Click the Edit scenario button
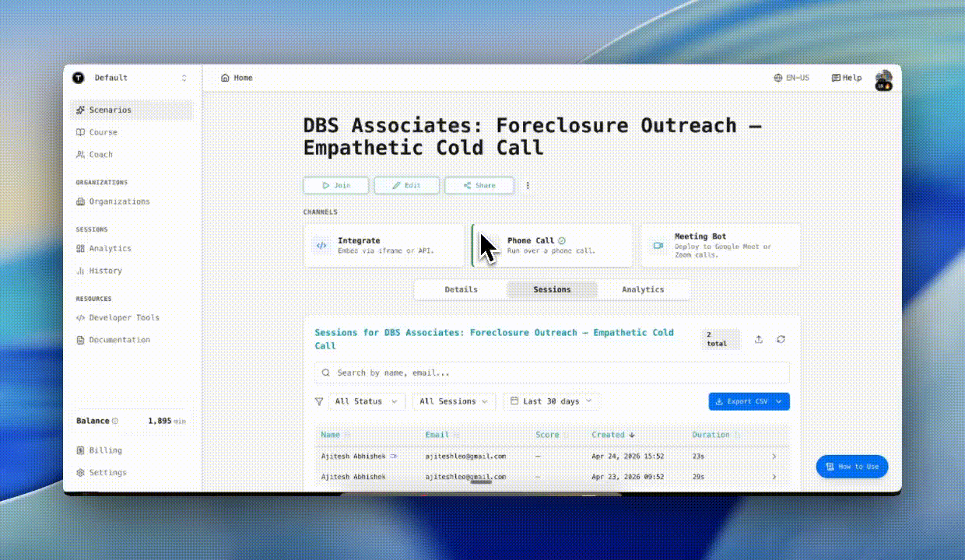Viewport: 965px width, 560px height. pyautogui.click(x=407, y=185)
